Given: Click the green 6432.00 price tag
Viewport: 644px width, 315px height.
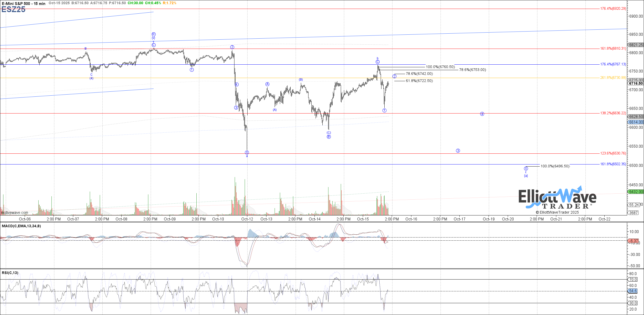Looking at the screenshot, I should tap(636, 192).
